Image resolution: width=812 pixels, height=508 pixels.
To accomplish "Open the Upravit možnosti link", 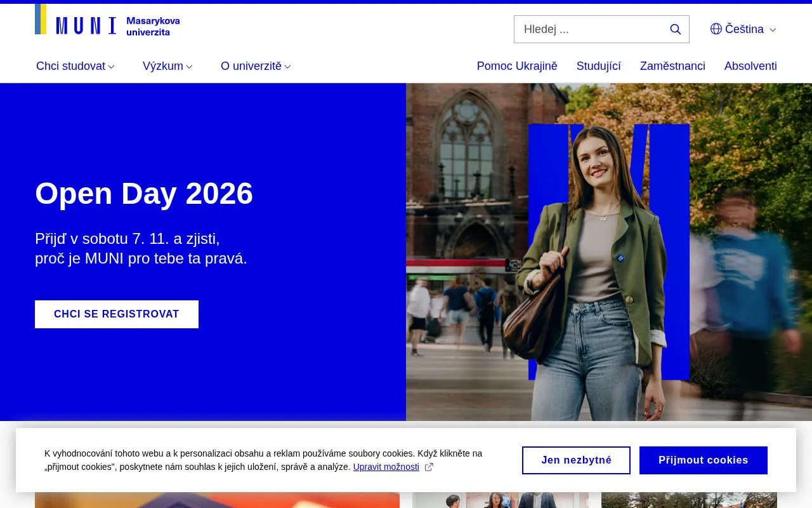I will point(386,467).
